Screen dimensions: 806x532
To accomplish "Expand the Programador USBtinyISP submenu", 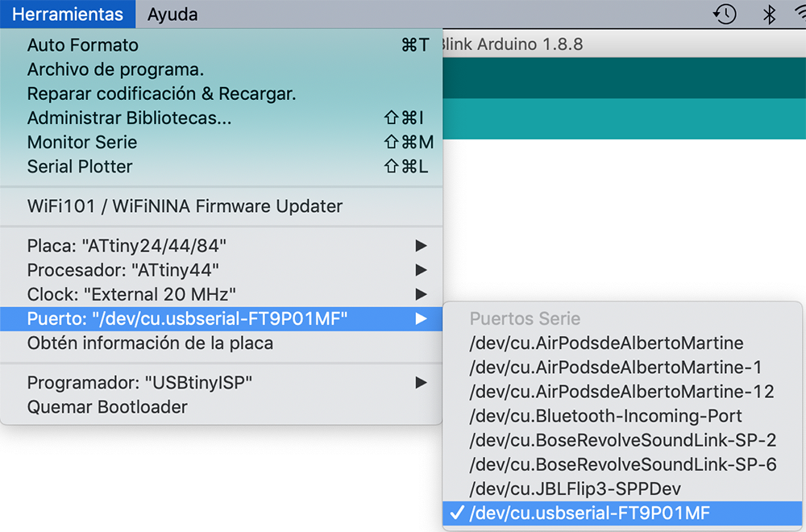I will pos(139,382).
